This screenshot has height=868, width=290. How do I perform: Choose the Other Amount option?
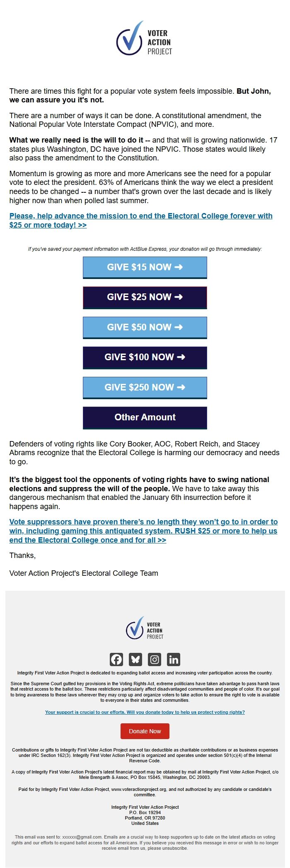tap(145, 417)
